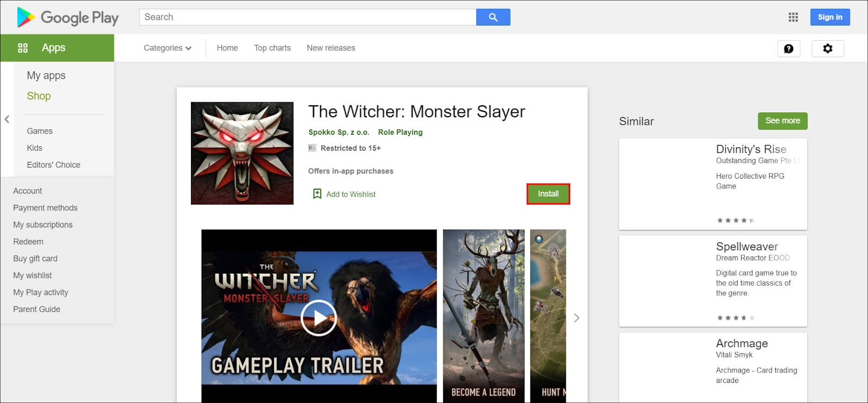The image size is (868, 403).
Task: Click the green Install button
Action: click(548, 194)
